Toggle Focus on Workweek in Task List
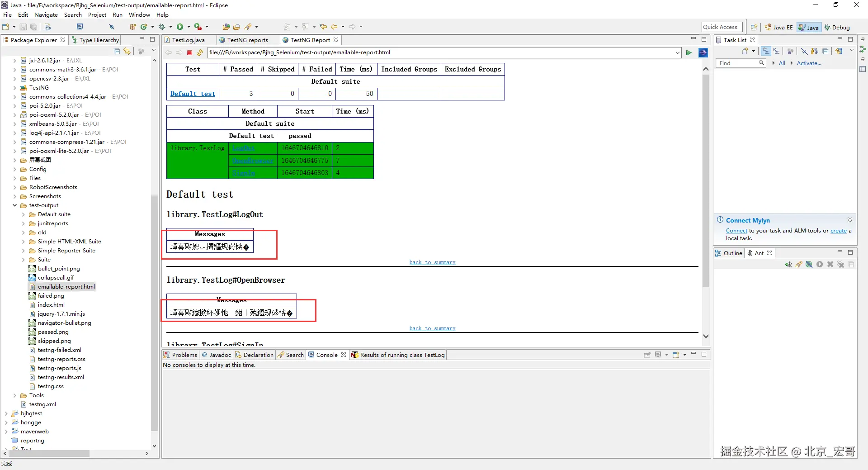This screenshot has height=470, width=868. point(790,51)
